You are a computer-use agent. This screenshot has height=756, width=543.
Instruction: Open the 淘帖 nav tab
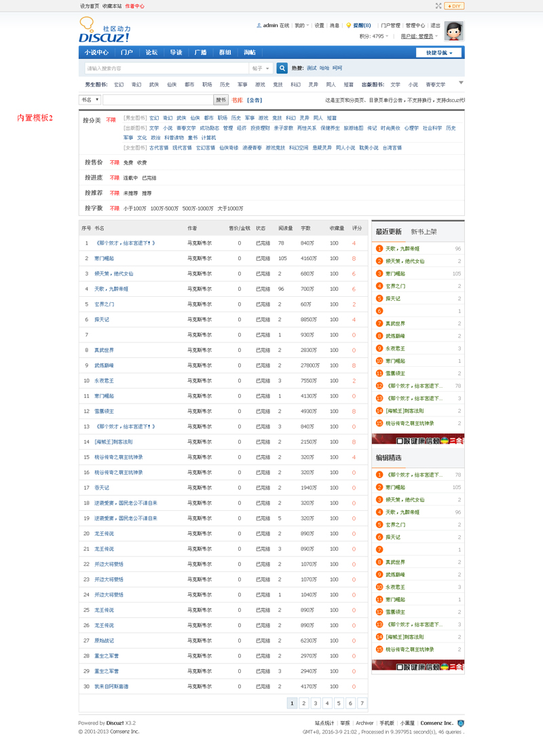coord(250,52)
